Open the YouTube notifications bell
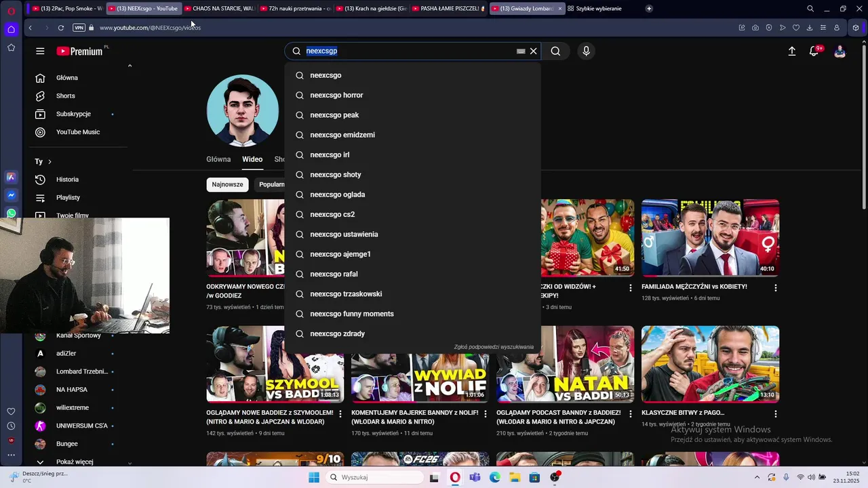This screenshot has height=488, width=868. (x=814, y=51)
